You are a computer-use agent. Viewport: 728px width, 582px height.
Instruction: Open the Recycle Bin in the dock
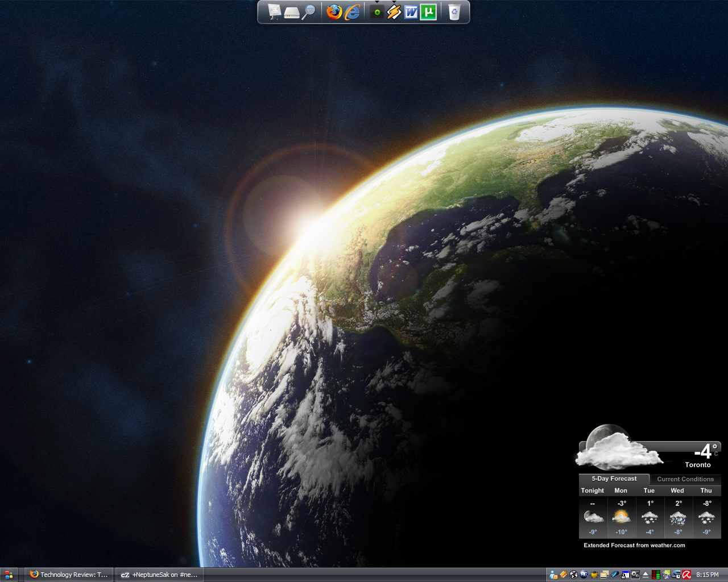point(454,12)
